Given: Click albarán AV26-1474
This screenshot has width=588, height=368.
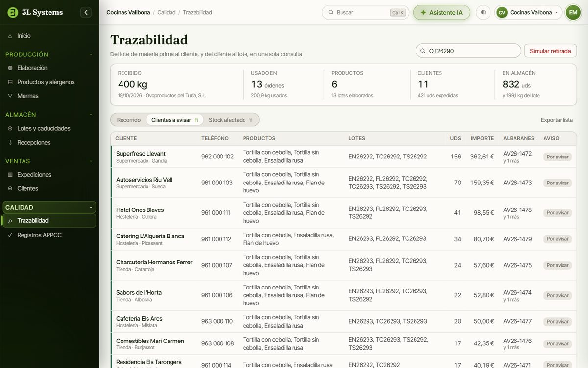Looking at the screenshot, I should click(517, 292).
